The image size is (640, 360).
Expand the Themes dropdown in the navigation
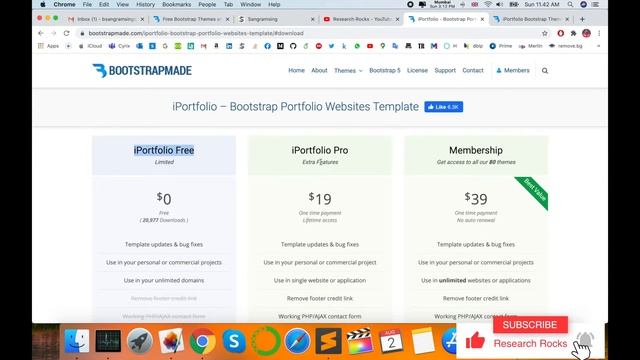coord(348,71)
